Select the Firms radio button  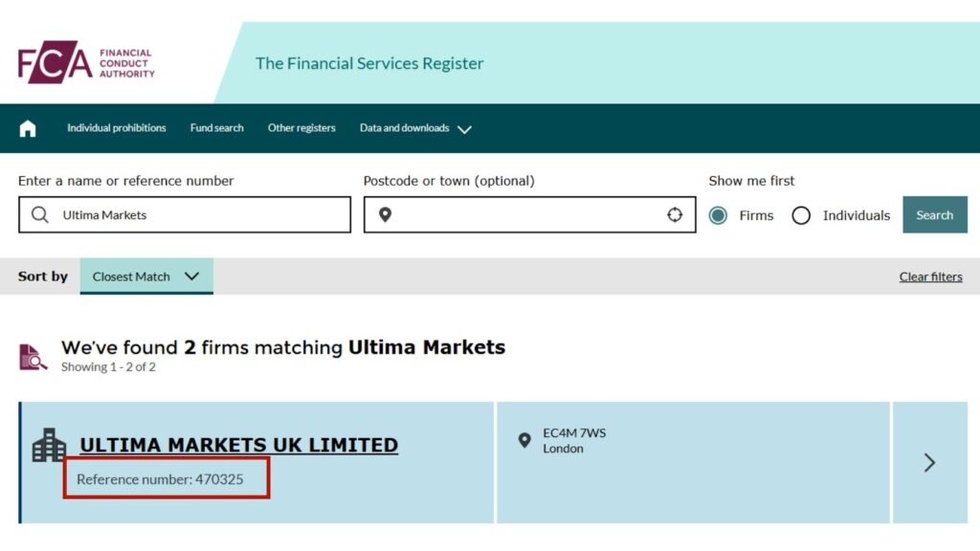click(718, 216)
